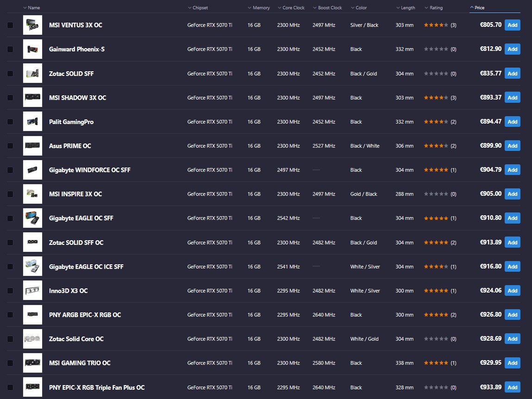Screen dimensions: 532x399
Task: Sort by Rating column header
Action: coord(433,7)
